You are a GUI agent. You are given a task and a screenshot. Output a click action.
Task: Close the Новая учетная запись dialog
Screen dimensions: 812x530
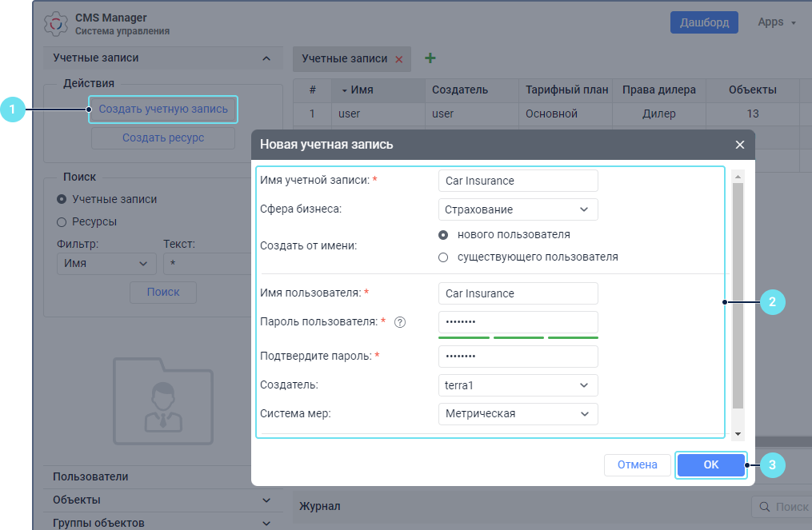tap(739, 145)
